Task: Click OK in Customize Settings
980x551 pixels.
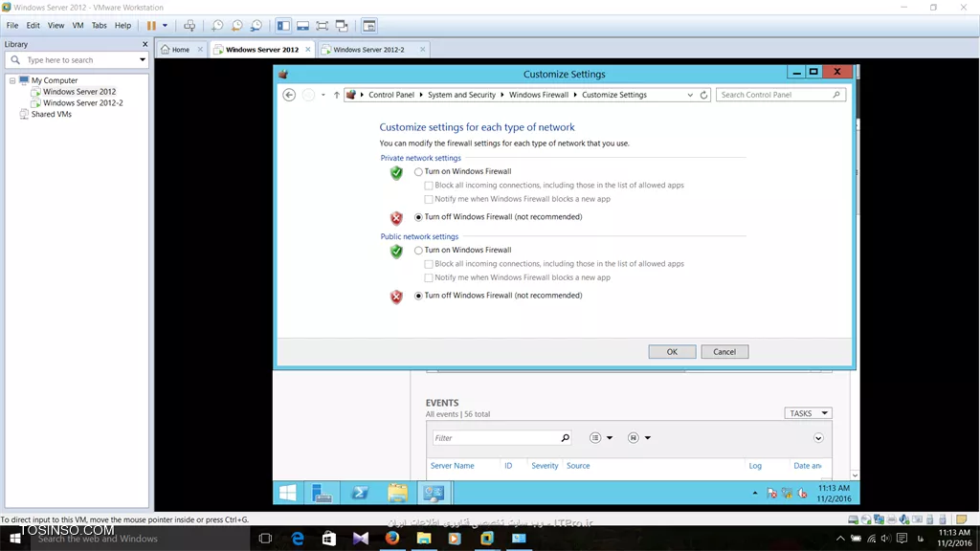Action: 672,352
